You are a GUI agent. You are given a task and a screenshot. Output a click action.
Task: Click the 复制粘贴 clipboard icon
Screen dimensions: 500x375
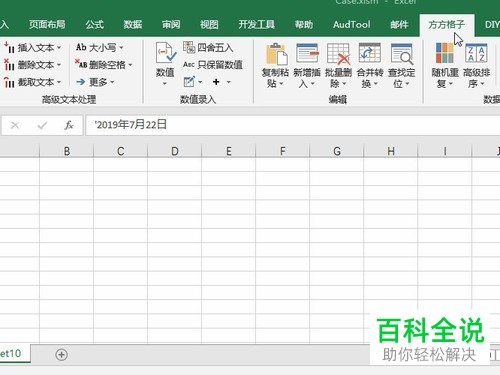(x=276, y=54)
